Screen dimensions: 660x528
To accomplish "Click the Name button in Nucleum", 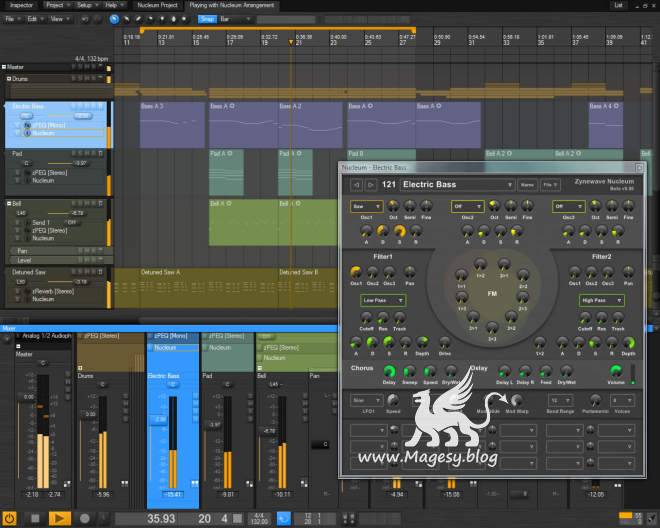I will (x=527, y=185).
